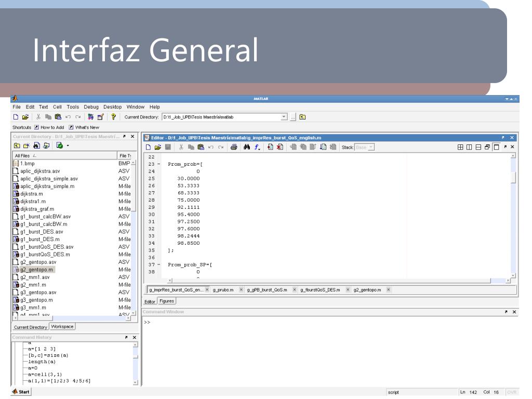
Task: Click New M-file icon in main toolbar
Action: 16,117
